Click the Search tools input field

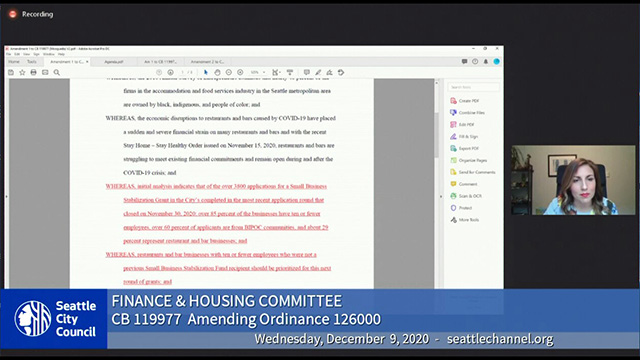click(x=473, y=87)
